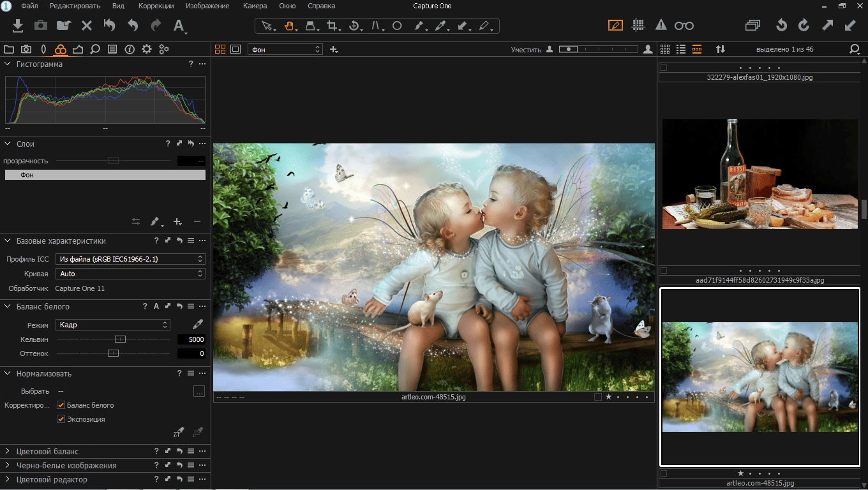The height and width of the screenshot is (490, 868).
Task: Uncheck the Экспозиция checkbox
Action: tap(61, 419)
